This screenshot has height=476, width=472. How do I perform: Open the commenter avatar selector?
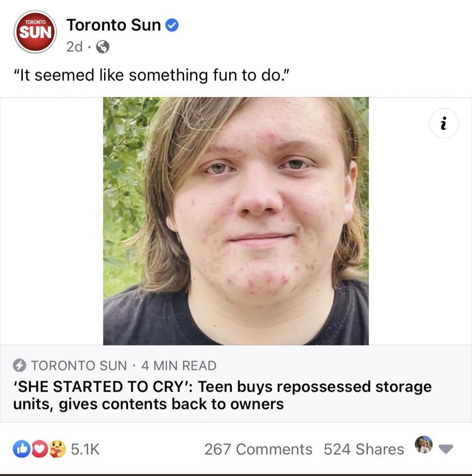[424, 445]
